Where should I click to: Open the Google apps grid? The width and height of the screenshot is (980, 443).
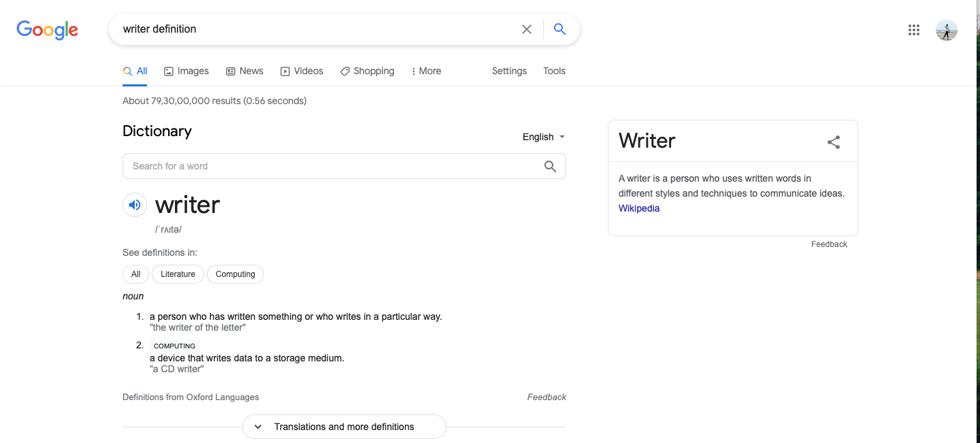tap(914, 30)
